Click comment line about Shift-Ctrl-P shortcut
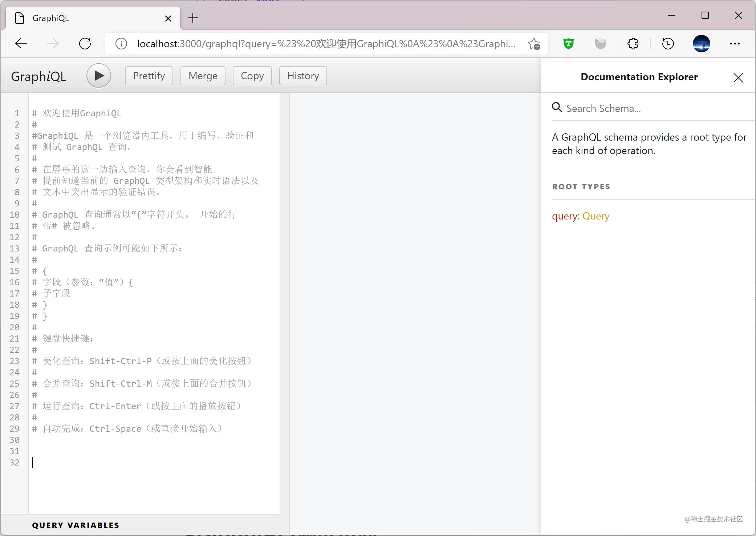Screen dimensions: 756x536 142,361
